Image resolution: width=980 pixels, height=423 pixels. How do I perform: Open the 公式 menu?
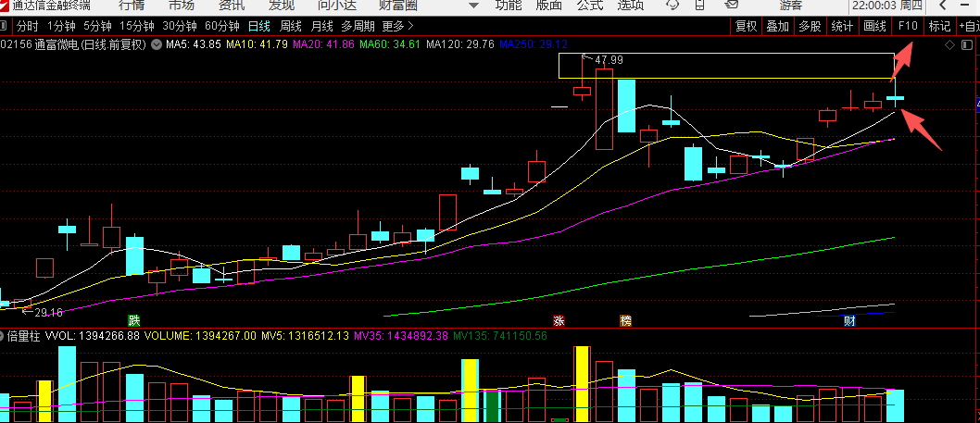[589, 5]
